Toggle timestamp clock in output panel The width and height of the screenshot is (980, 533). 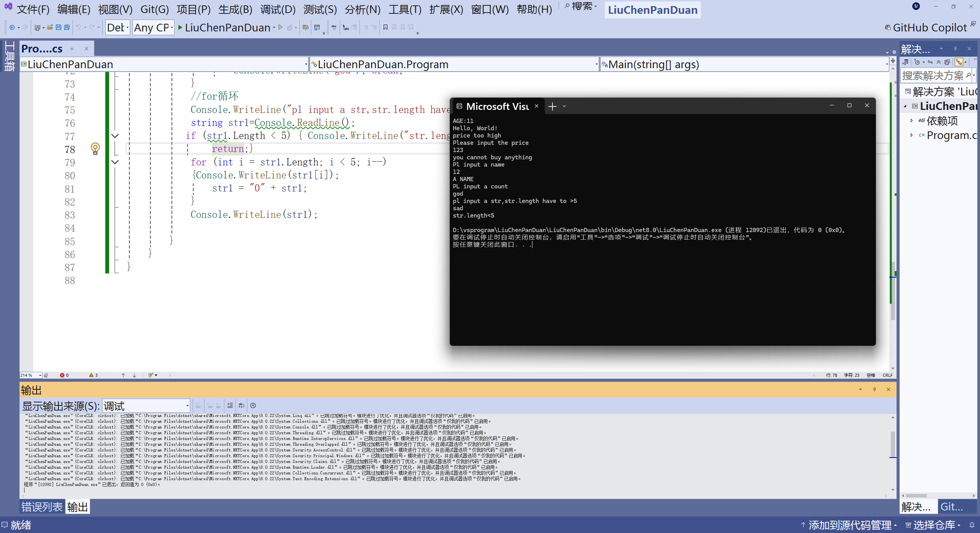tap(253, 405)
